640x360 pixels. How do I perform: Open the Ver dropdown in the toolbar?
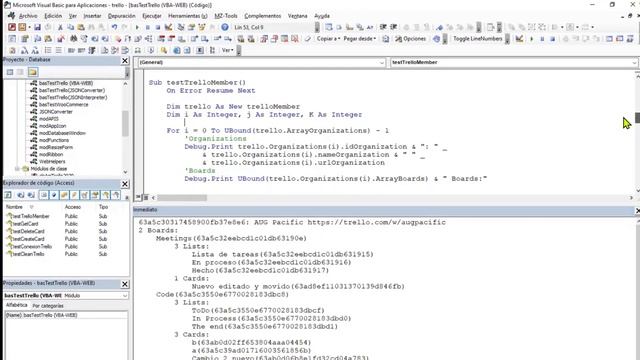228,50
